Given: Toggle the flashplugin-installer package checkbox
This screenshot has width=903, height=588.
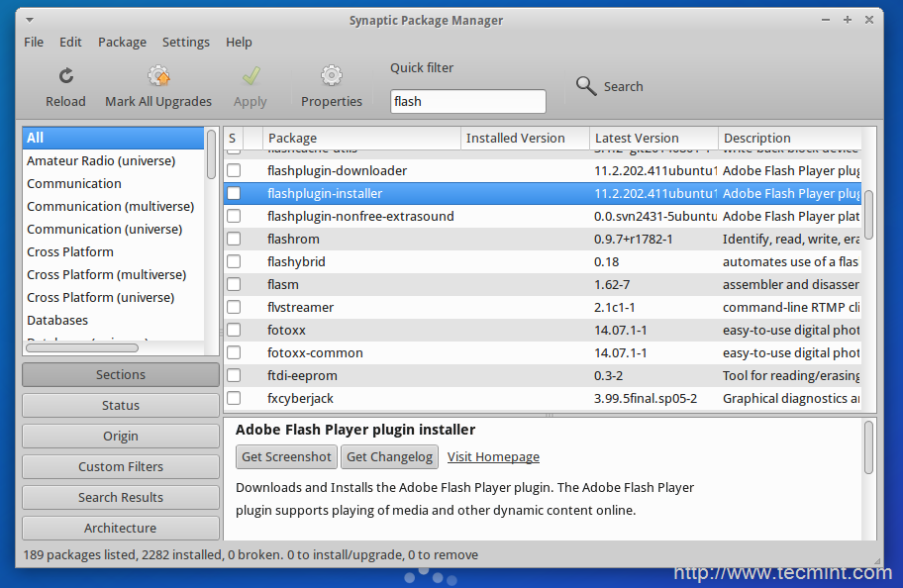Looking at the screenshot, I should coord(234,194).
